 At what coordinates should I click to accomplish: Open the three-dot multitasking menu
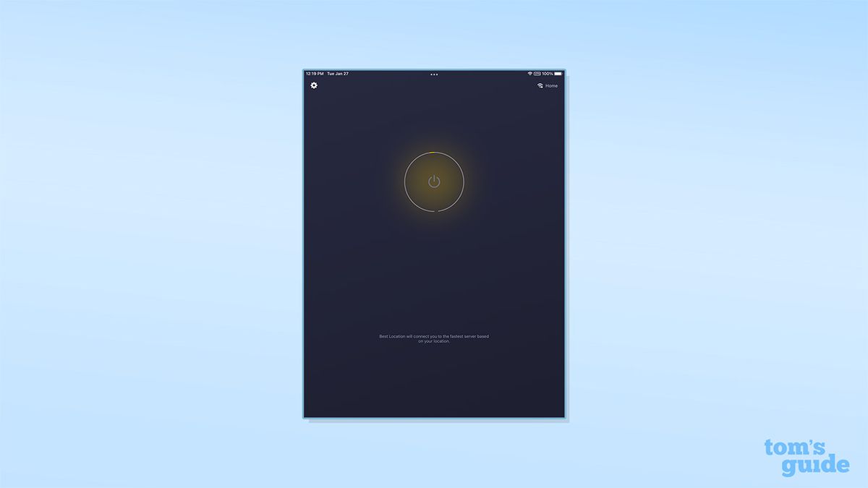tap(434, 74)
